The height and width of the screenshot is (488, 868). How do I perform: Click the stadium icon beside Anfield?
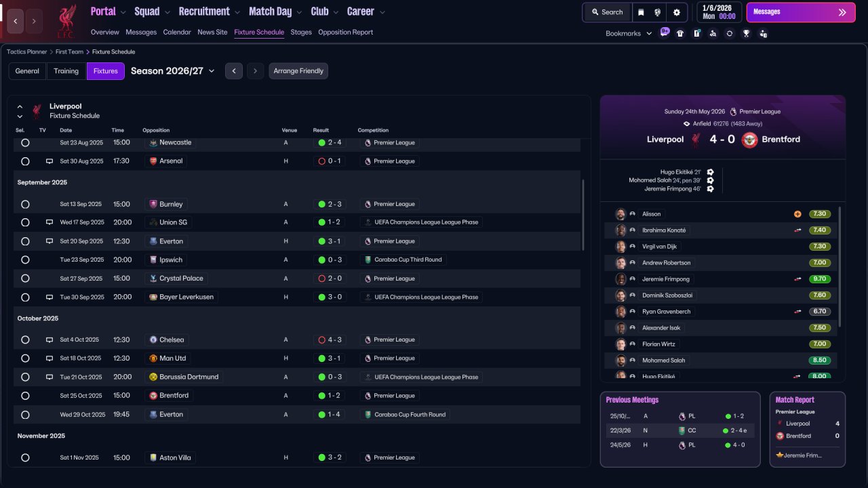coord(687,124)
